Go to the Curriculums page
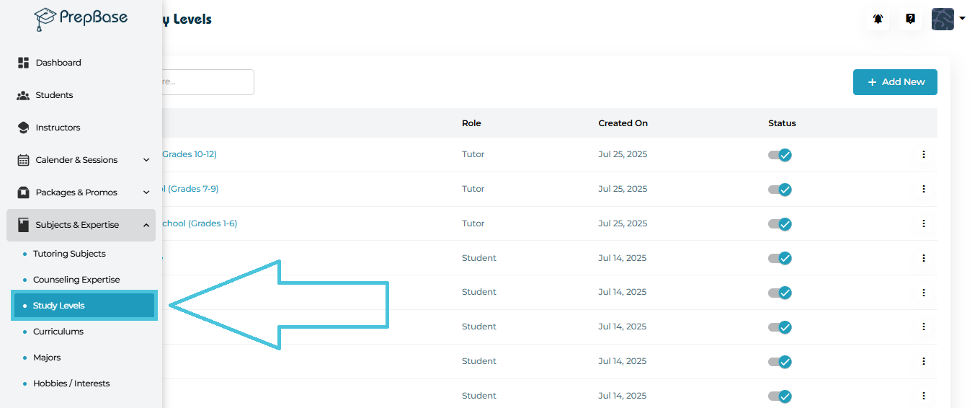This screenshot has height=408, width=980. click(x=58, y=332)
